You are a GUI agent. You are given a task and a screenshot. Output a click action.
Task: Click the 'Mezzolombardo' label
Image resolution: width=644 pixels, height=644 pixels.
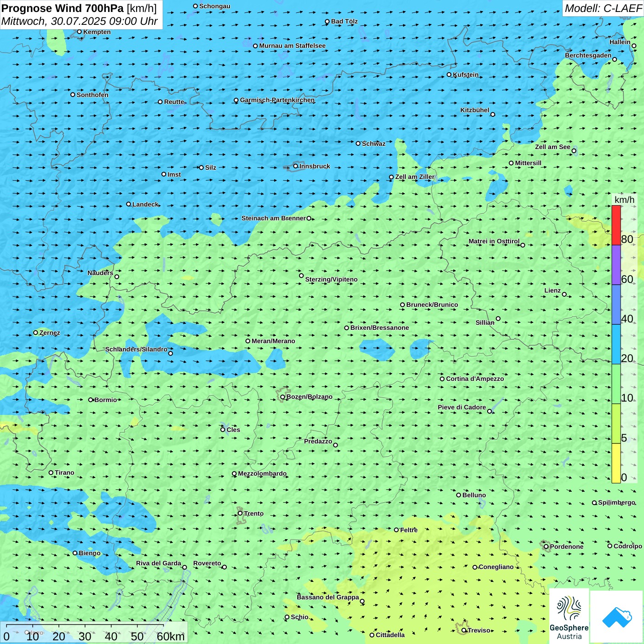(262, 473)
